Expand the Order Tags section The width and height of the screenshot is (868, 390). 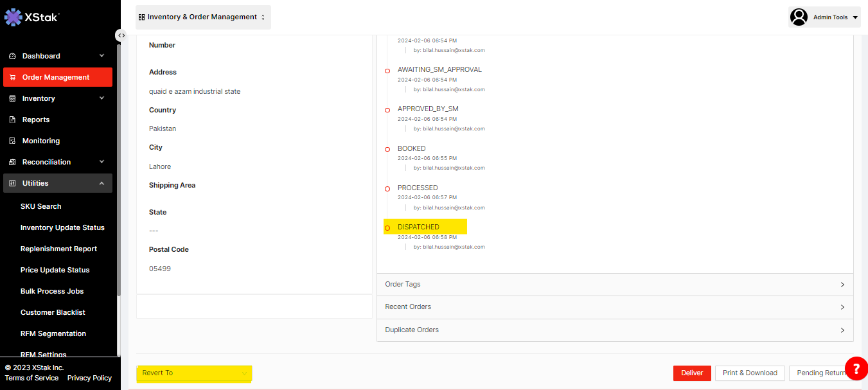(615, 285)
